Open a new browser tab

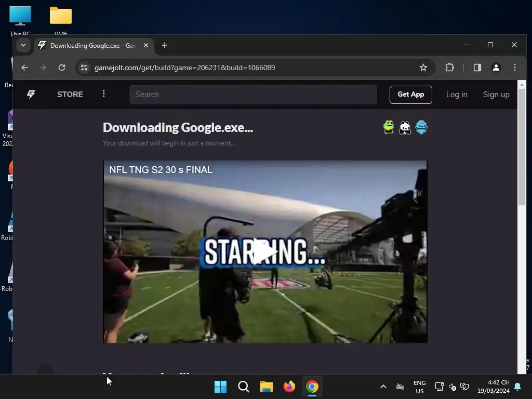tap(165, 45)
